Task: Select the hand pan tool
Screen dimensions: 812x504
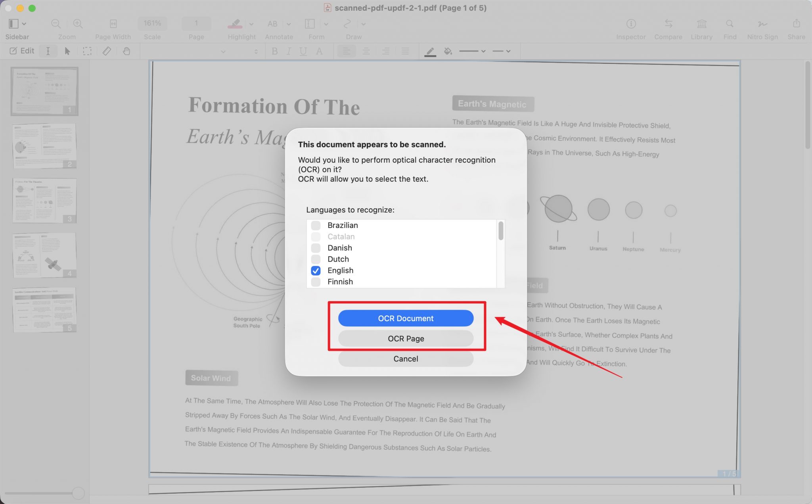Action: (126, 51)
